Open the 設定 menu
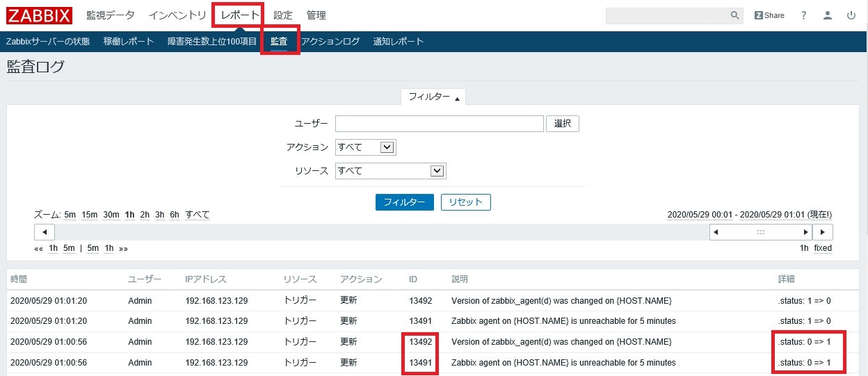 (x=283, y=15)
